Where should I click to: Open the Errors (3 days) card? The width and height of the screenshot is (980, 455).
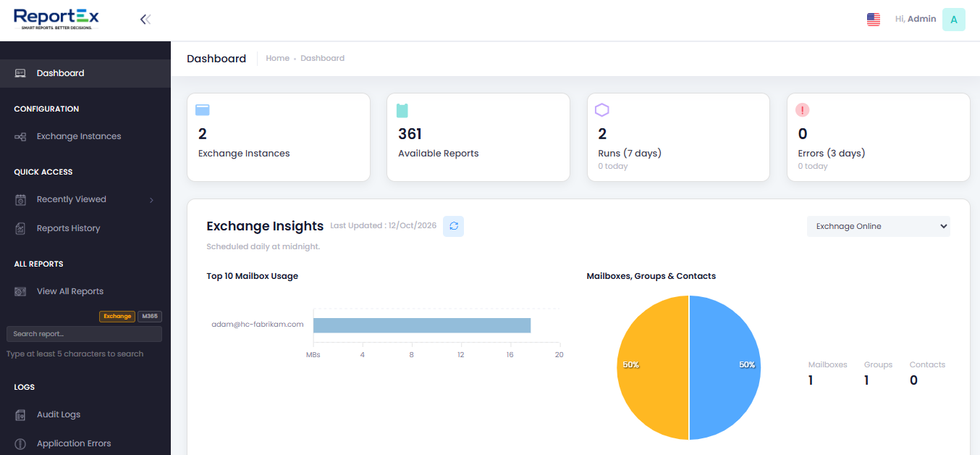(878, 137)
